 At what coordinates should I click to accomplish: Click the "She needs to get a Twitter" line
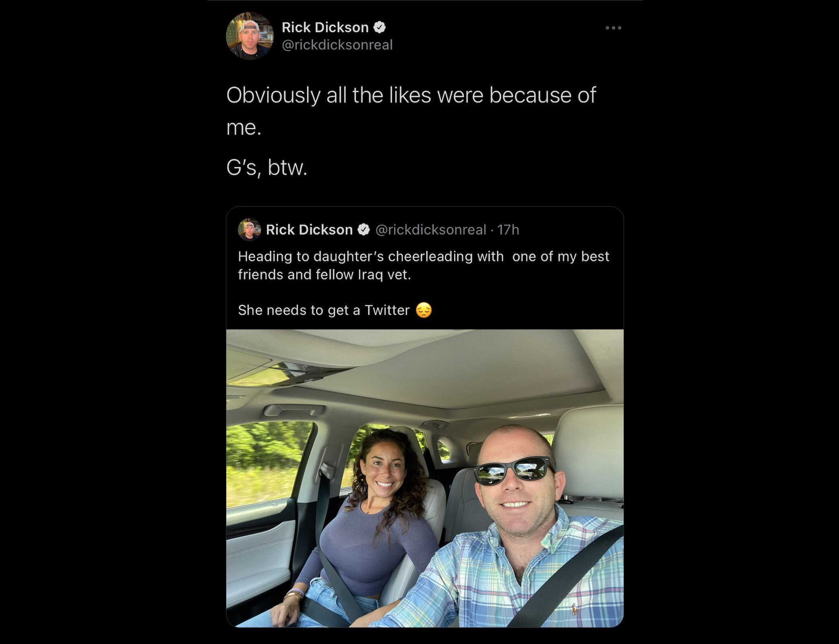click(x=324, y=310)
